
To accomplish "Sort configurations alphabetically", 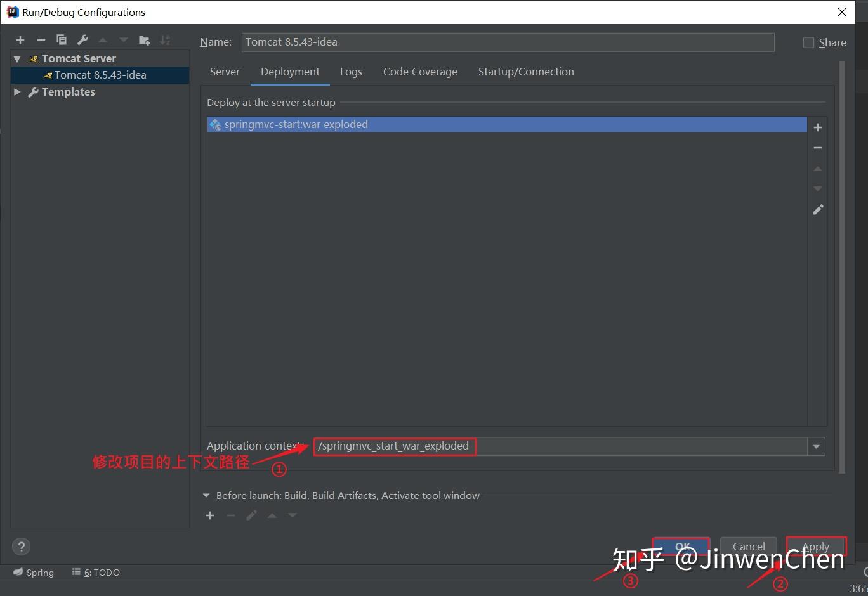I will click(x=165, y=40).
